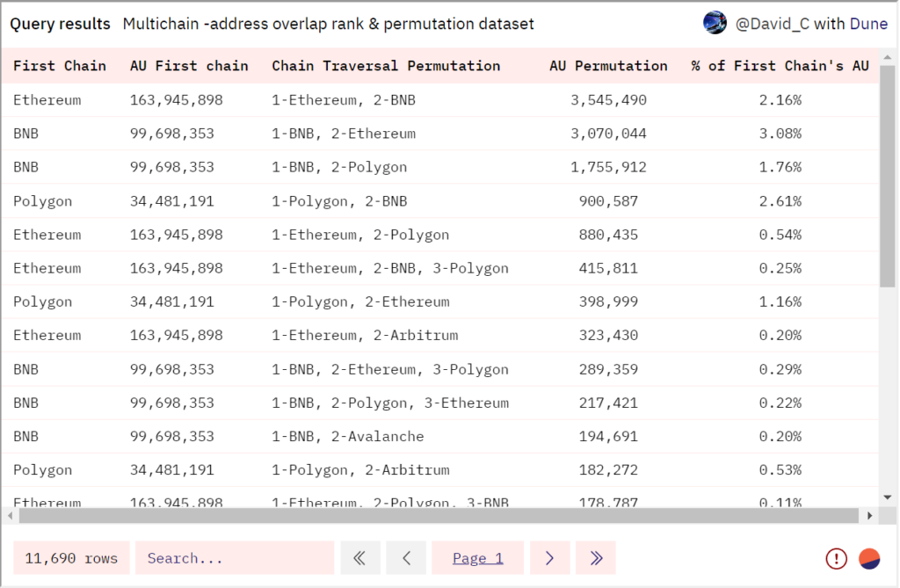The image size is (900, 588).
Task: Click the value 182,272
Action: tap(608, 470)
